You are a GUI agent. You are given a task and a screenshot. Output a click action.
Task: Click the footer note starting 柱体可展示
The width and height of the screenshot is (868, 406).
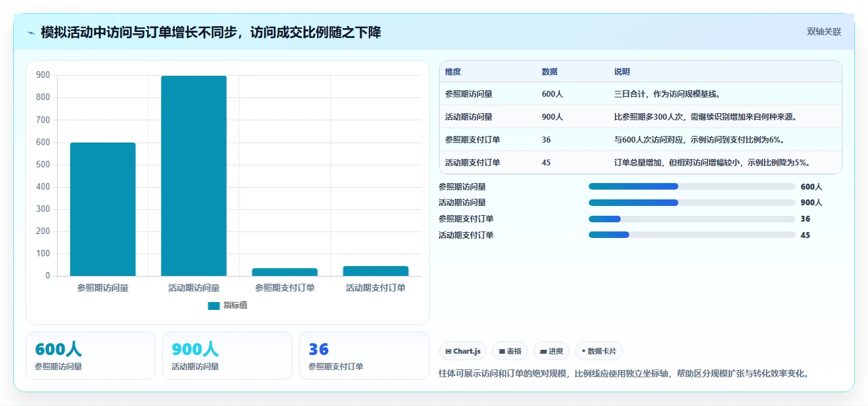[x=625, y=374]
